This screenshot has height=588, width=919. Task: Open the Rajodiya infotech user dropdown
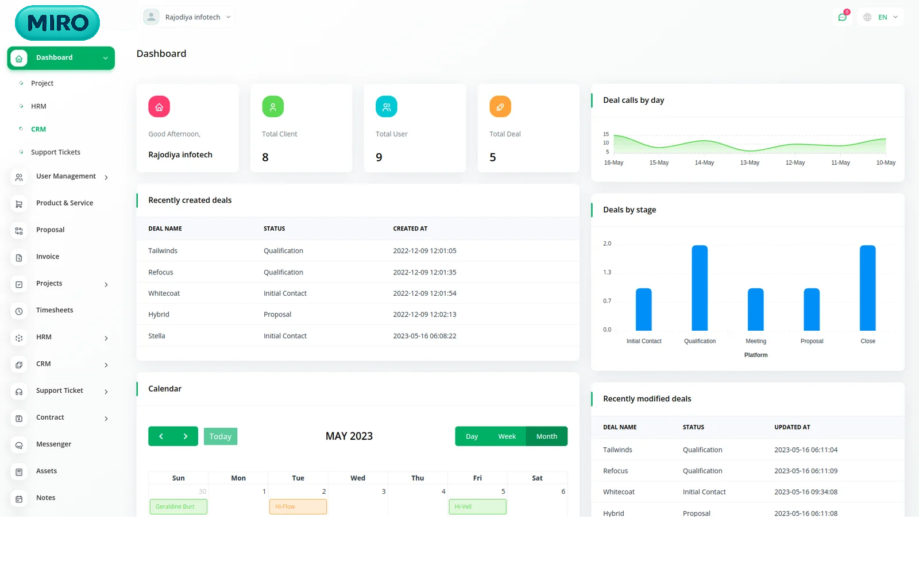click(x=188, y=17)
